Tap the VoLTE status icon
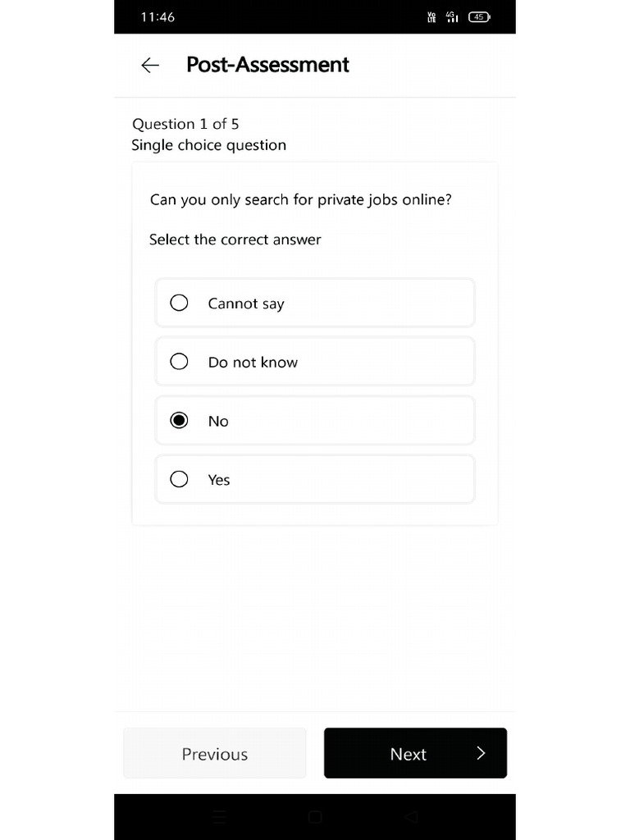The height and width of the screenshot is (840, 630). click(x=432, y=17)
